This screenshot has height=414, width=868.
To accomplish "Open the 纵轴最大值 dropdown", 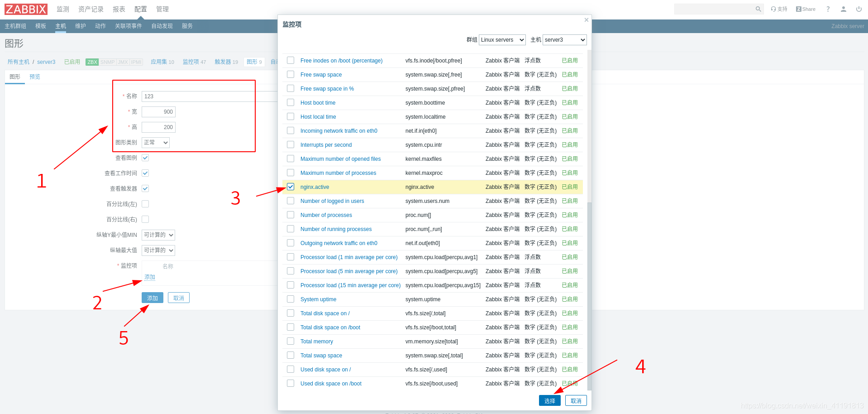I will (158, 250).
